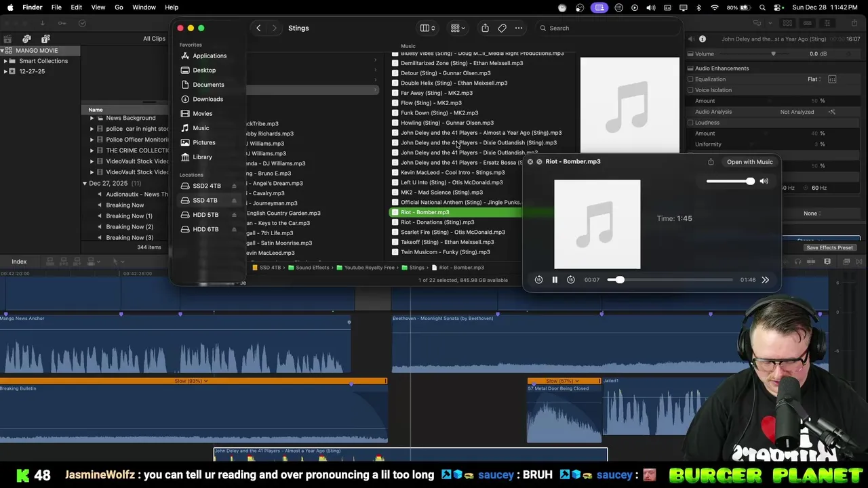Toggle the Audio Enhancements checkbox
868x488 pixels.
click(690, 68)
